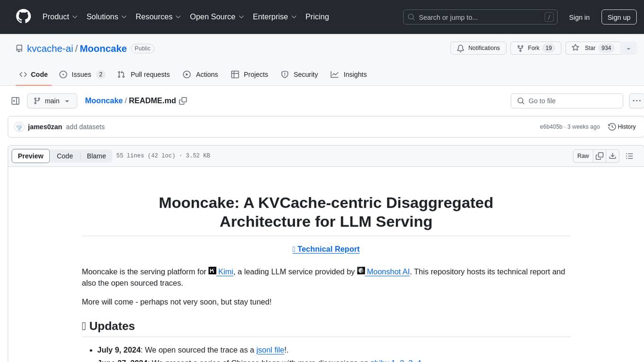This screenshot has height=362, width=644.
Task: Click the Notifications bell button
Action: [478, 48]
